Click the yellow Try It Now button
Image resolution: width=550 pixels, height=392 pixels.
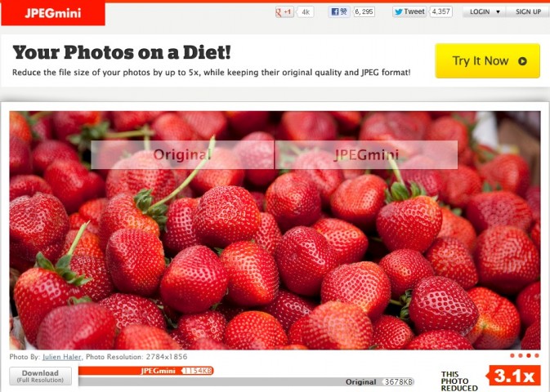pyautogui.click(x=487, y=60)
